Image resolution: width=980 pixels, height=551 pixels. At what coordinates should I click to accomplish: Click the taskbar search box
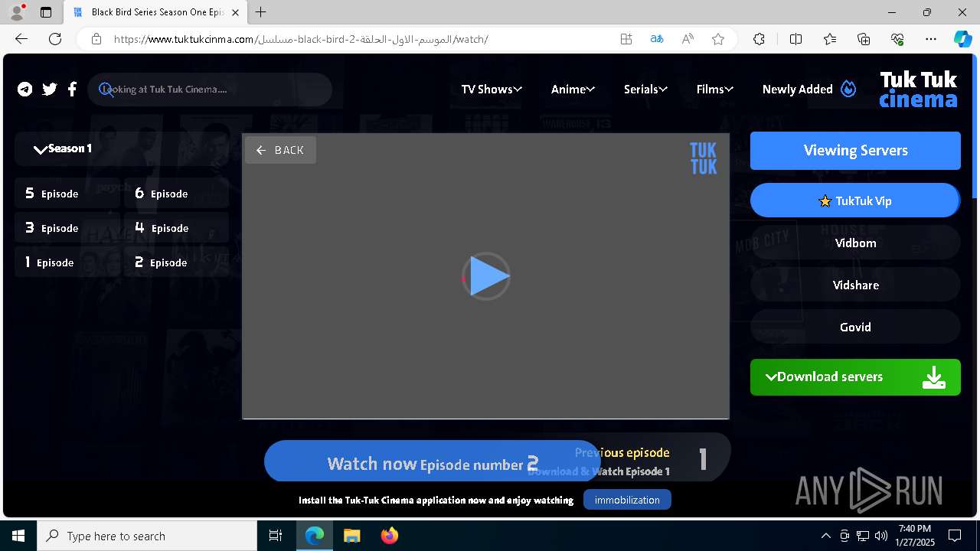click(147, 536)
